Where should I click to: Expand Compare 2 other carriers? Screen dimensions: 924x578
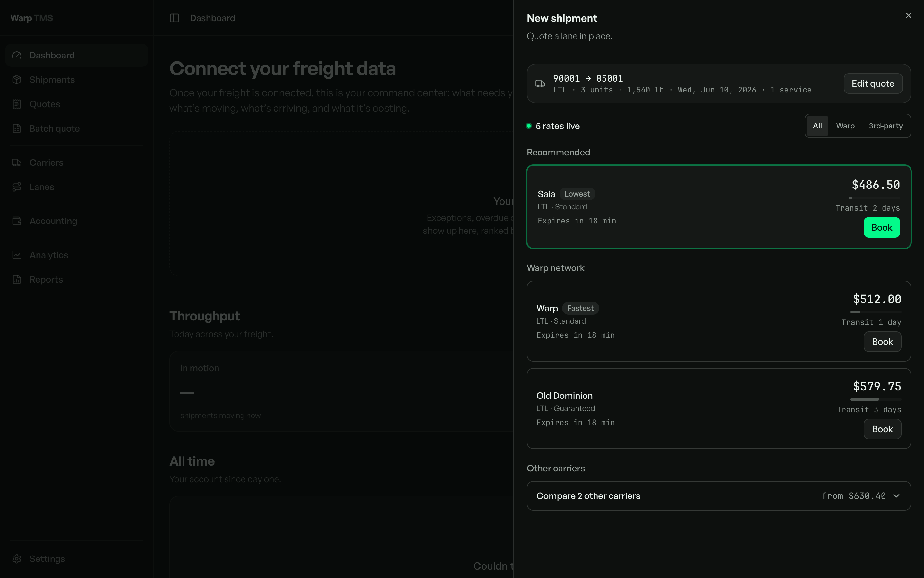719,496
